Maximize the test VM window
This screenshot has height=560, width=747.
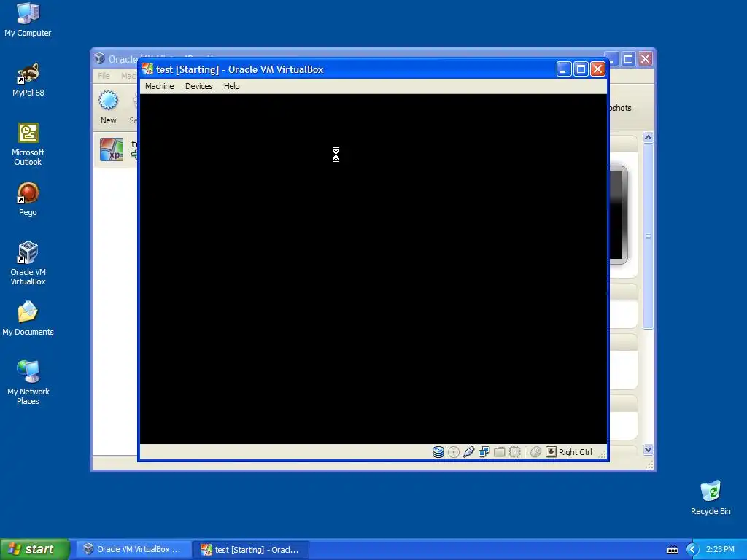click(581, 69)
